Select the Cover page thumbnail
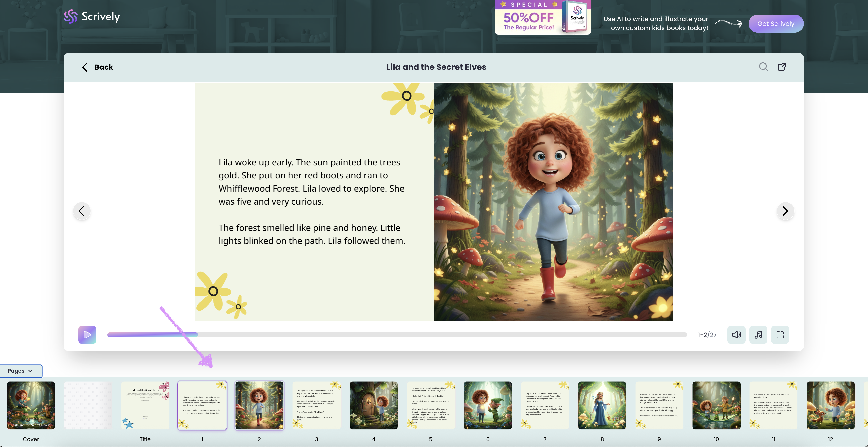Viewport: 868px width, 447px height. [31, 405]
